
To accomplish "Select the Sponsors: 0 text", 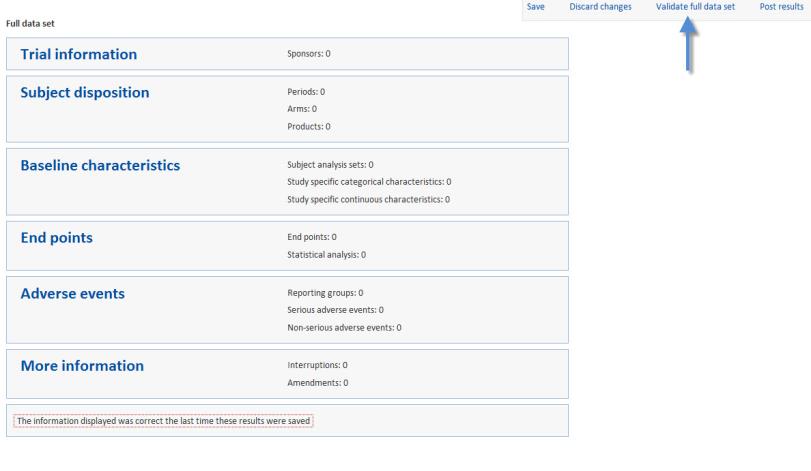I will tap(309, 54).
